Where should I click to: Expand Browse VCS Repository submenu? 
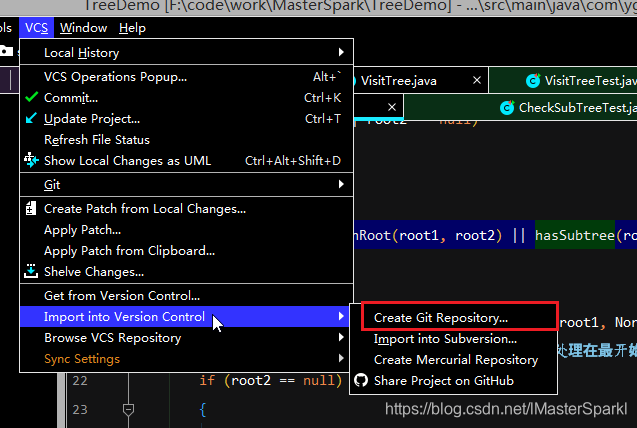[x=184, y=338]
